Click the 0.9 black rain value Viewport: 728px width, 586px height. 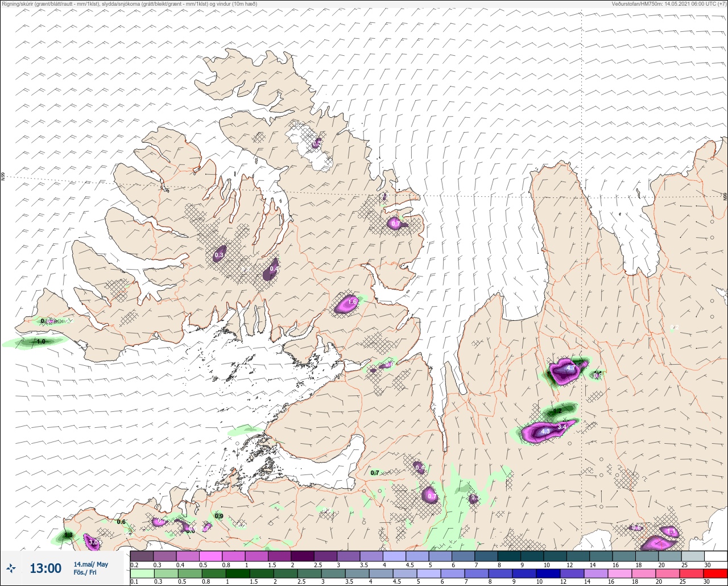pos(219,517)
